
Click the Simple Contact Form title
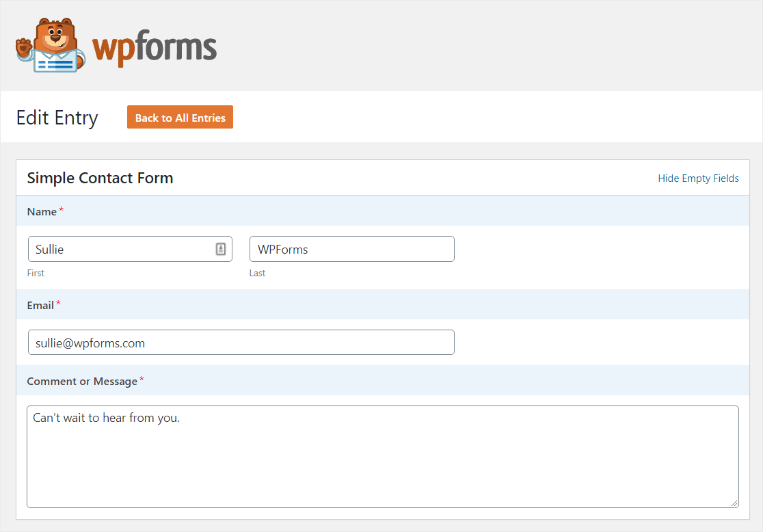(x=101, y=178)
